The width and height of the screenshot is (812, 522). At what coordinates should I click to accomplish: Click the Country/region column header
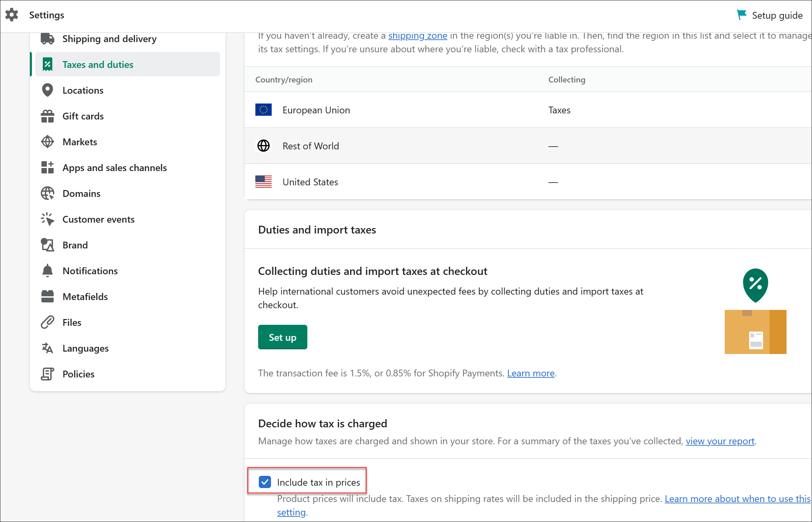pyautogui.click(x=284, y=79)
